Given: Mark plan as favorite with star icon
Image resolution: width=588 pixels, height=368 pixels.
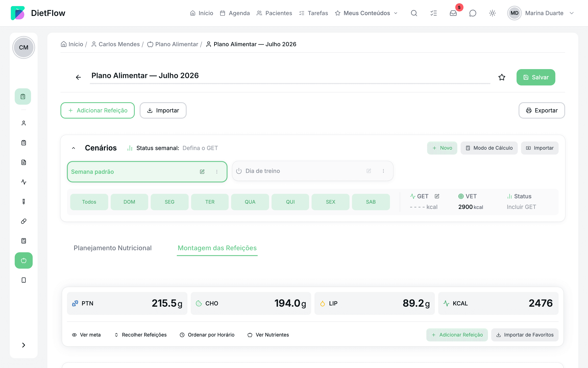Looking at the screenshot, I should point(502,77).
